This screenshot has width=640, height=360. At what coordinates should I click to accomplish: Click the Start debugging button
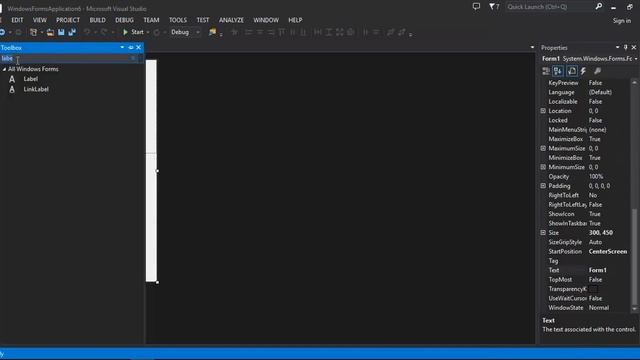(133, 32)
